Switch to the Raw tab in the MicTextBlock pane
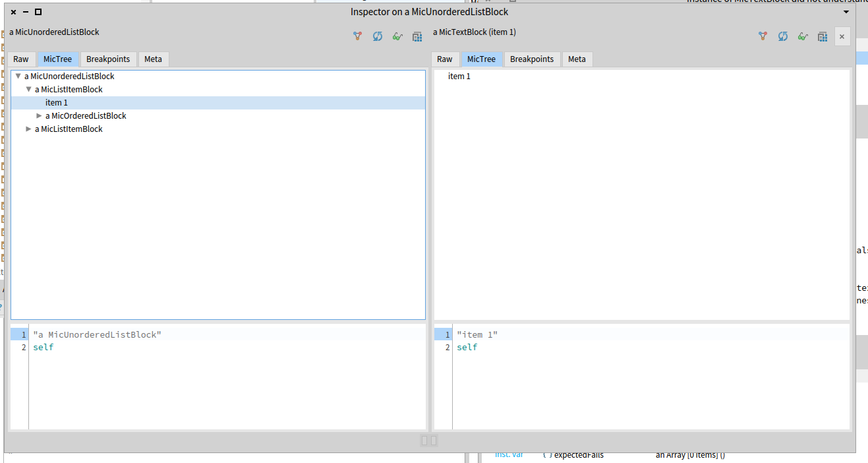This screenshot has width=868, height=463. pyautogui.click(x=445, y=59)
